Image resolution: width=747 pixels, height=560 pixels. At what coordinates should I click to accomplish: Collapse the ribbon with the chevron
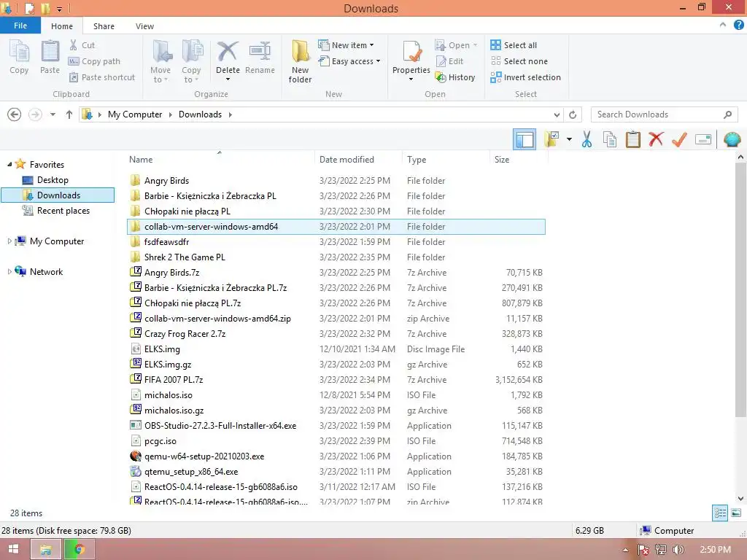(x=723, y=26)
